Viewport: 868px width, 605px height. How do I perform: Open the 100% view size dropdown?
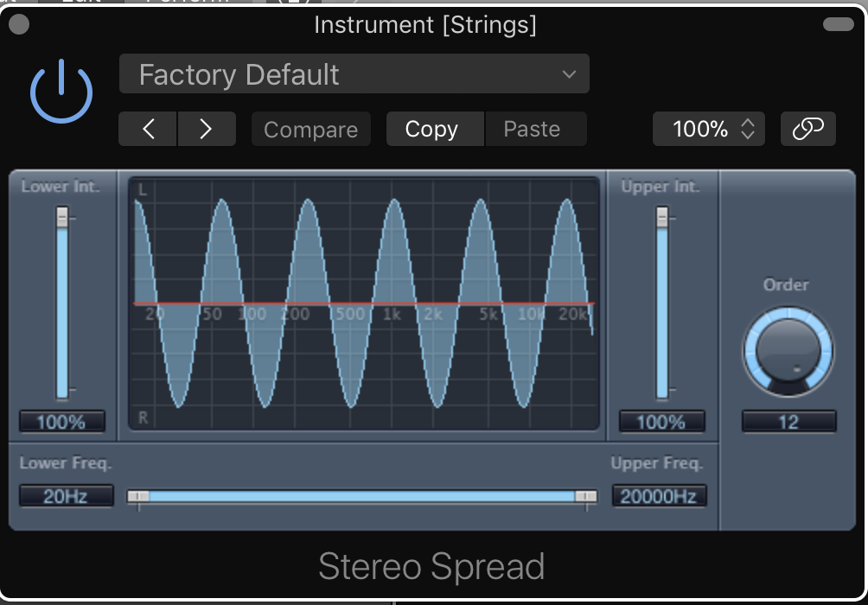[x=708, y=129]
